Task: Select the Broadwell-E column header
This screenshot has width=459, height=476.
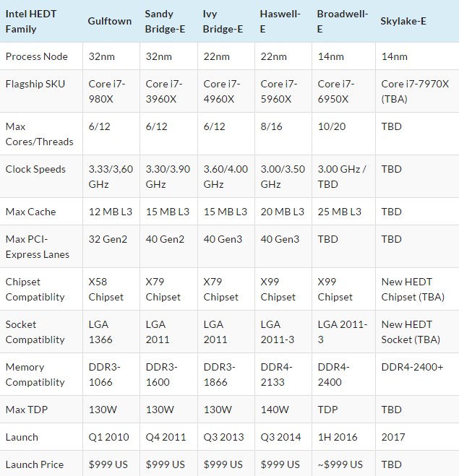Action: (342, 22)
